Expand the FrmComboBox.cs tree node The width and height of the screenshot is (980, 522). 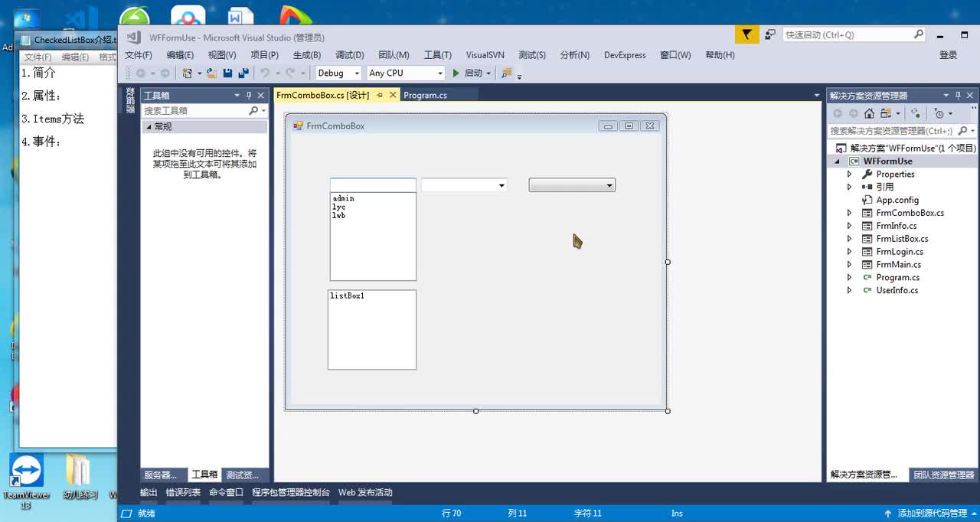[x=849, y=213]
